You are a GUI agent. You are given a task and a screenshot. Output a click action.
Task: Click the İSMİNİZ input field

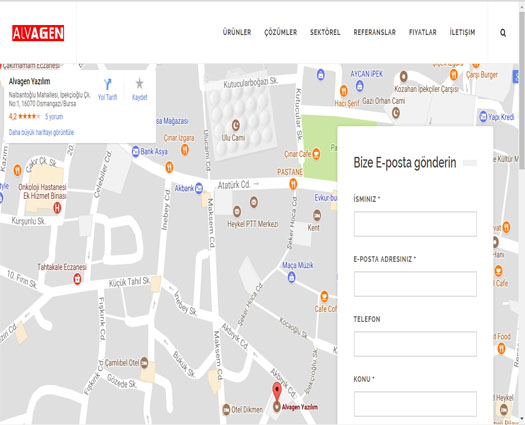(x=415, y=224)
